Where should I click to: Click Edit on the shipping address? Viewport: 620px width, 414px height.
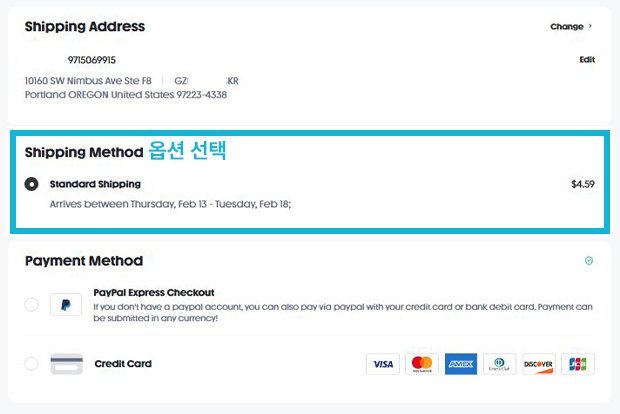pyautogui.click(x=587, y=60)
